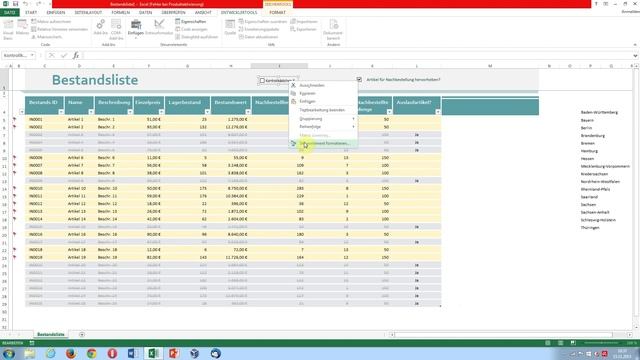The image size is (640, 360).
Task: Click Code anzeigen in the ribbon
Action: [x=191, y=29]
